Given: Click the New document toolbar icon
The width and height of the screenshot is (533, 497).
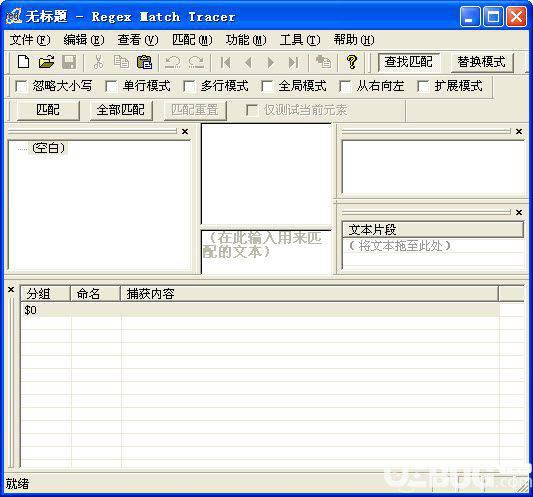Looking at the screenshot, I should (23, 62).
